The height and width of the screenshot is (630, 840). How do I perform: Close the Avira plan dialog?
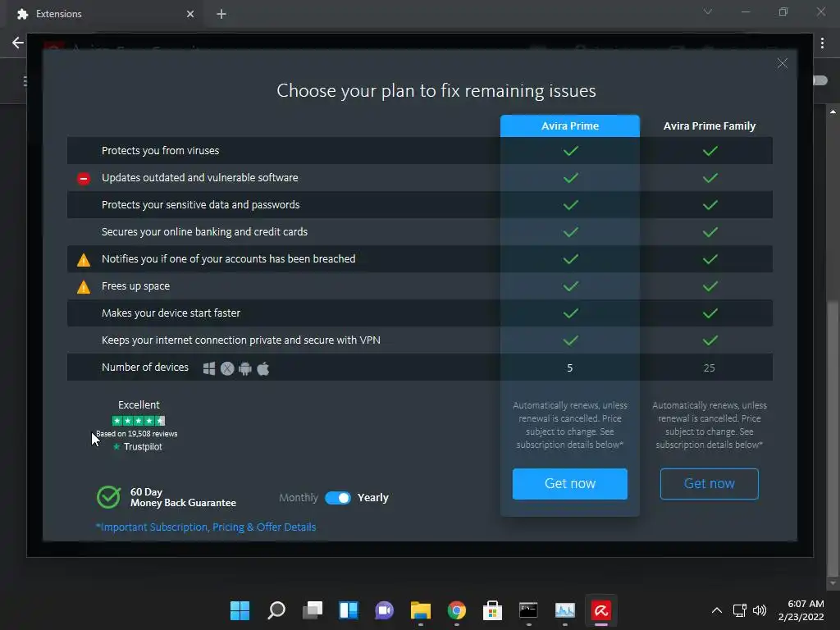tap(782, 63)
